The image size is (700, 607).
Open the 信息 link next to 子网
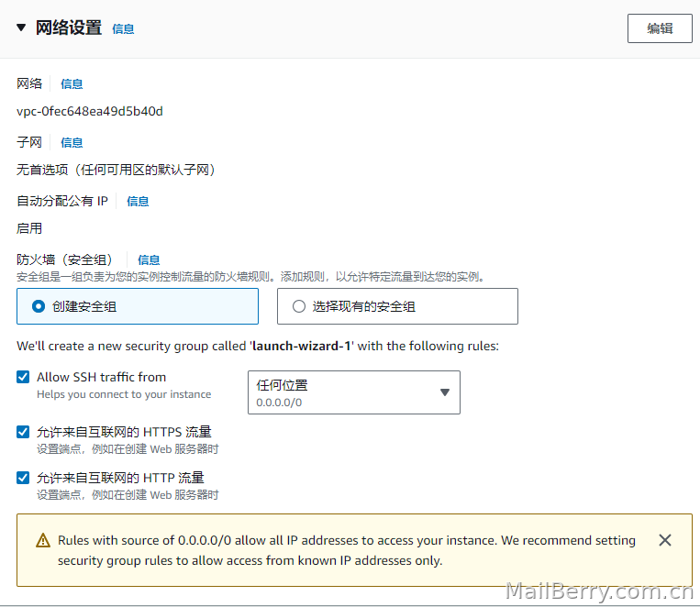[x=72, y=143]
